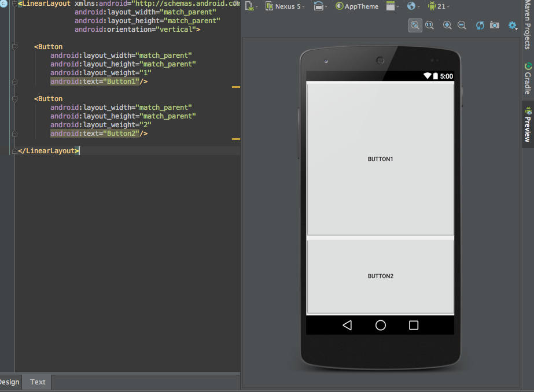Click BUTTON1 in the device preview
The image size is (534, 392).
[380, 158]
